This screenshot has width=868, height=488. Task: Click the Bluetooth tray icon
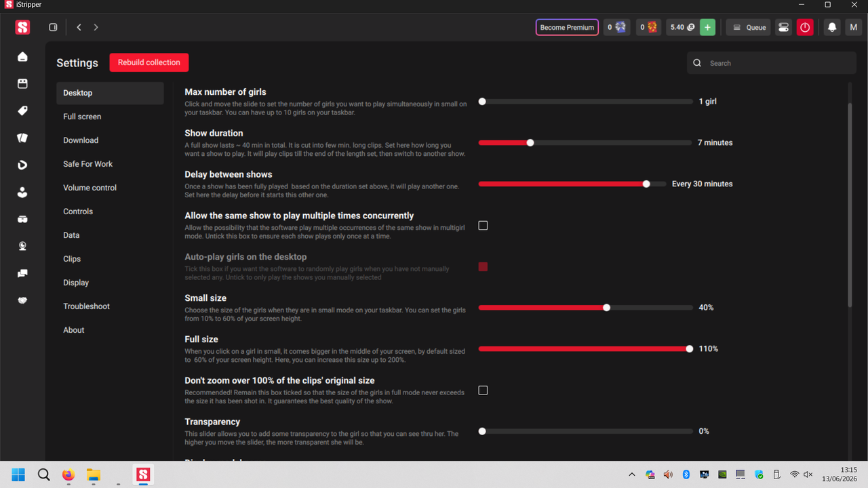click(x=686, y=474)
